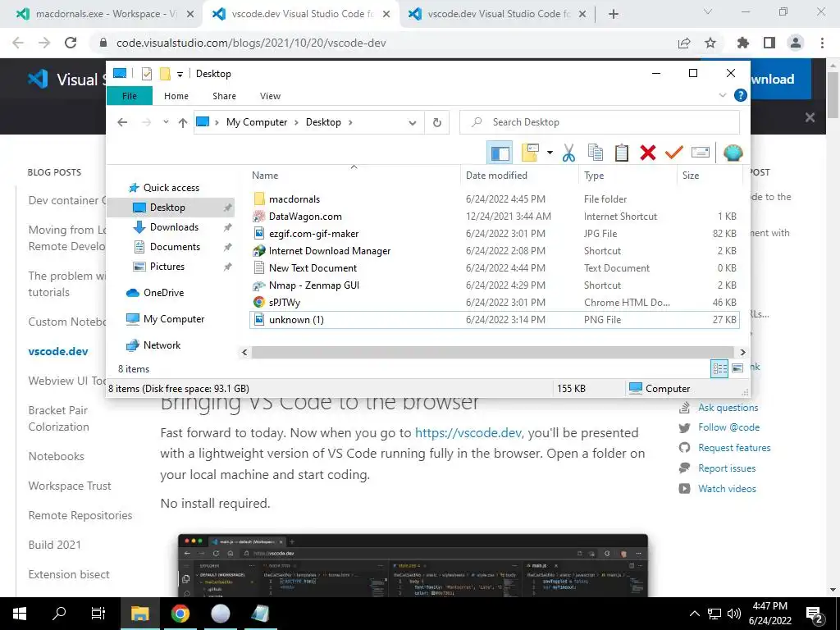Open the Share ribbon tab
Image resolution: width=840 pixels, height=630 pixels.
(224, 96)
